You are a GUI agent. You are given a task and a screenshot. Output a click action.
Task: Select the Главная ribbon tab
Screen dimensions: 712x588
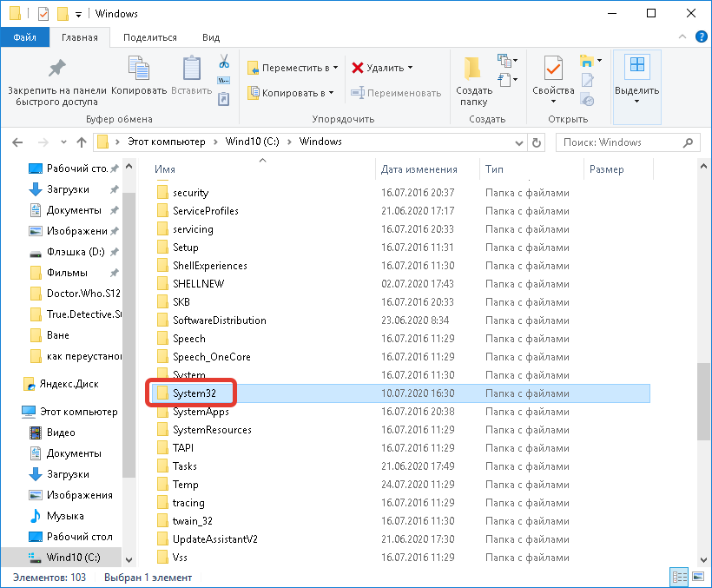(80, 37)
